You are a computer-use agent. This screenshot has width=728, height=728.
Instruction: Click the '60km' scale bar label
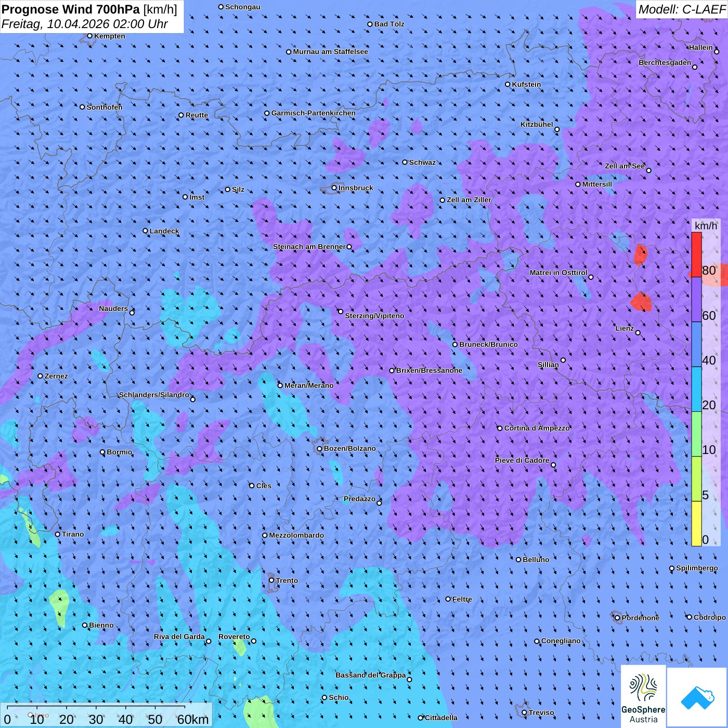coord(193,719)
